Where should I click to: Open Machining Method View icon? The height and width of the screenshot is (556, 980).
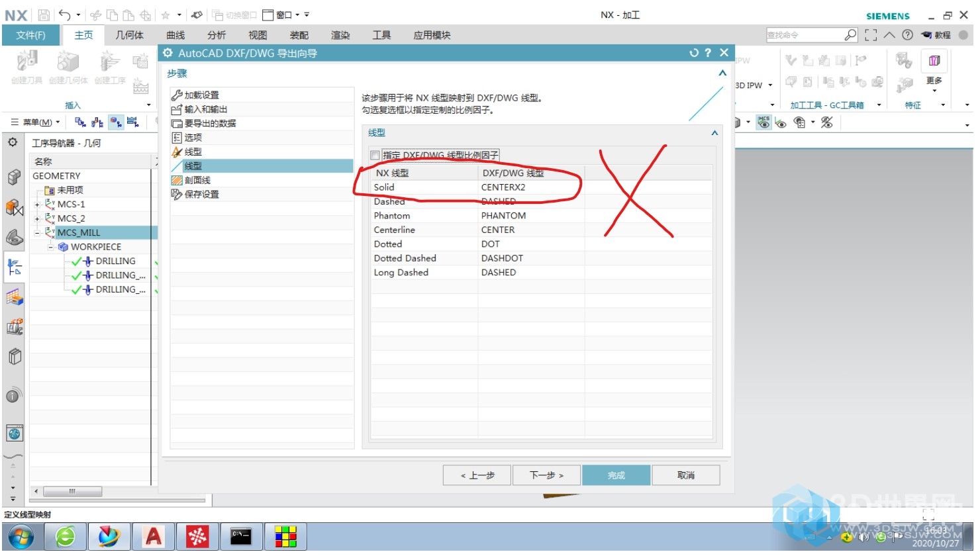[132, 122]
